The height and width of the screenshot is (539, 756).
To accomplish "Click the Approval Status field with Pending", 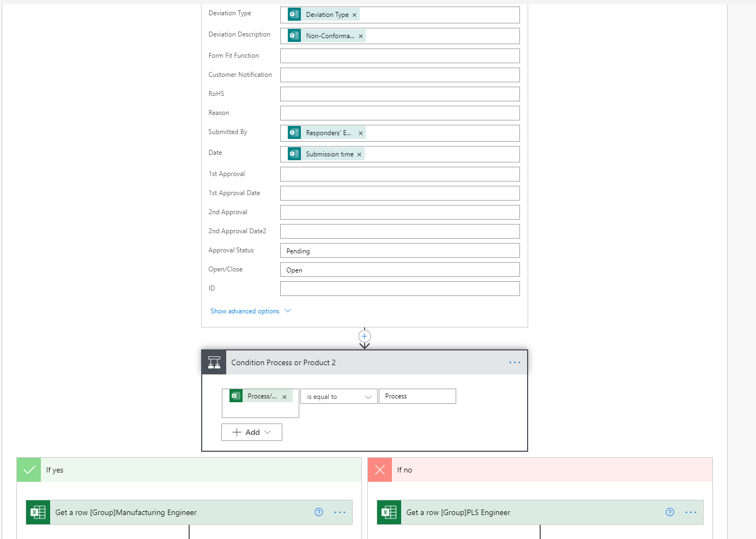I will (x=400, y=251).
